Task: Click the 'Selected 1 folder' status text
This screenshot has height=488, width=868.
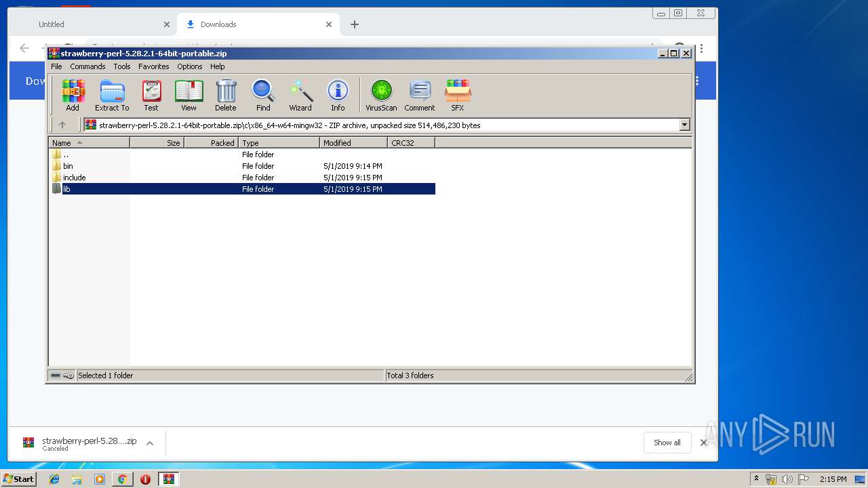Action: point(106,375)
